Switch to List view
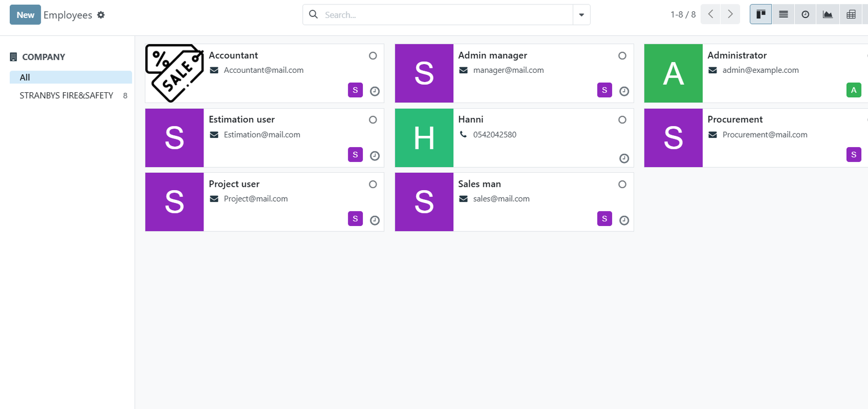The height and width of the screenshot is (409, 868). click(x=783, y=15)
